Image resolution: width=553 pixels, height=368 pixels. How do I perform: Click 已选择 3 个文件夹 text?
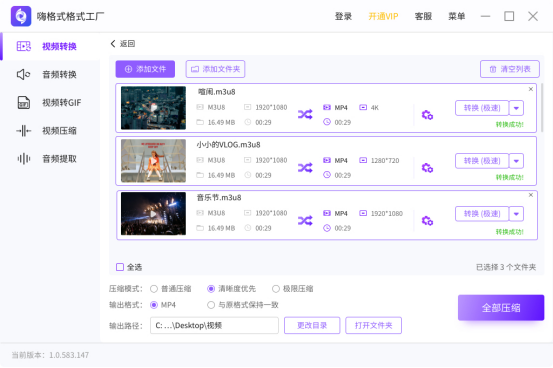506,267
